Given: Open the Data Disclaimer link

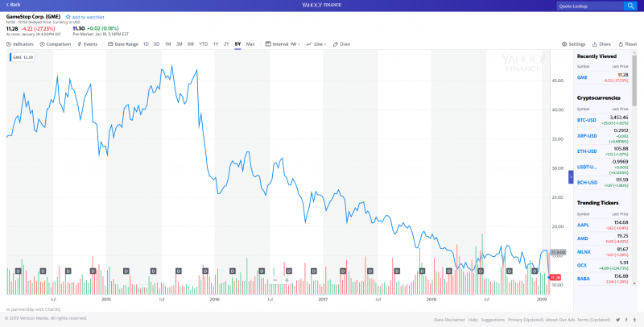Looking at the screenshot, I should 449,320.
